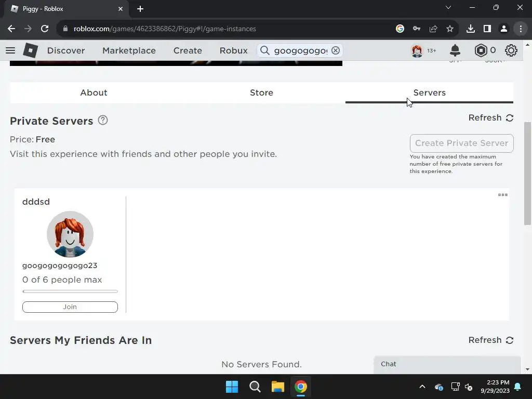Switch to the About tab

(x=94, y=92)
